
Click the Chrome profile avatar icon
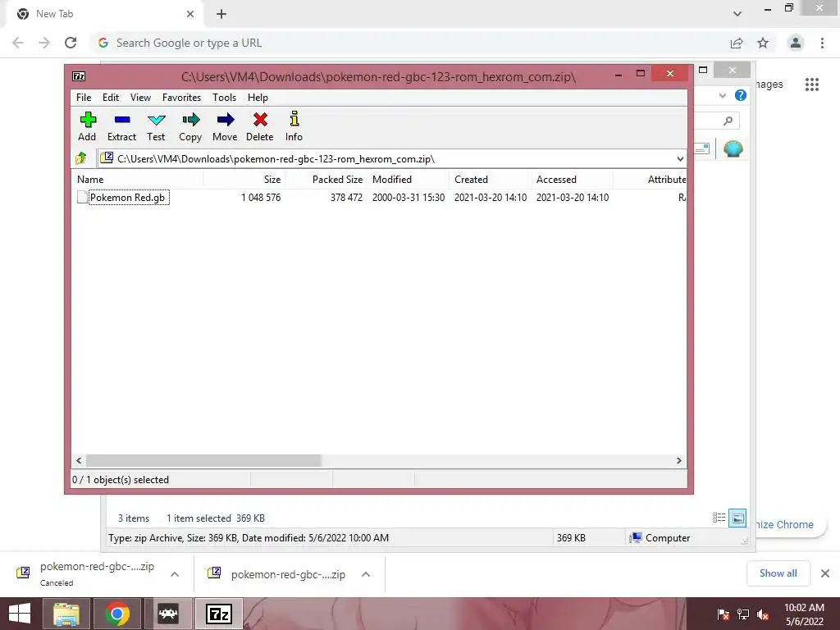coord(796,43)
